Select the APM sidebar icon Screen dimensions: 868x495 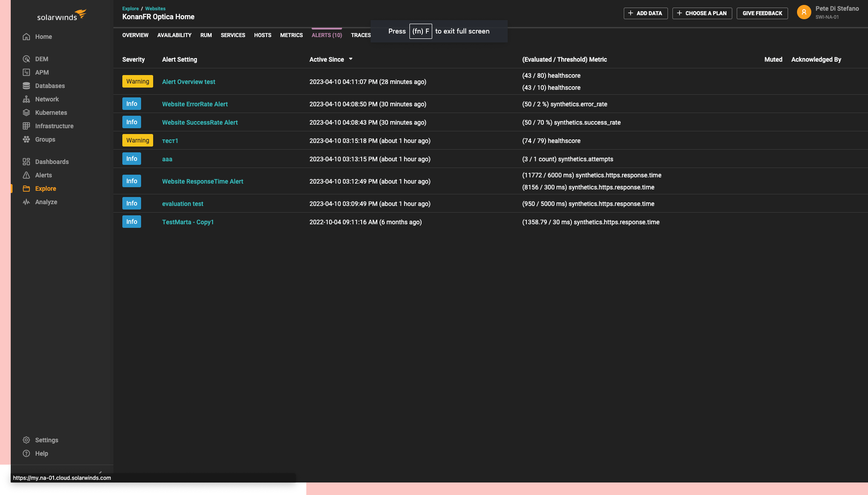[26, 72]
